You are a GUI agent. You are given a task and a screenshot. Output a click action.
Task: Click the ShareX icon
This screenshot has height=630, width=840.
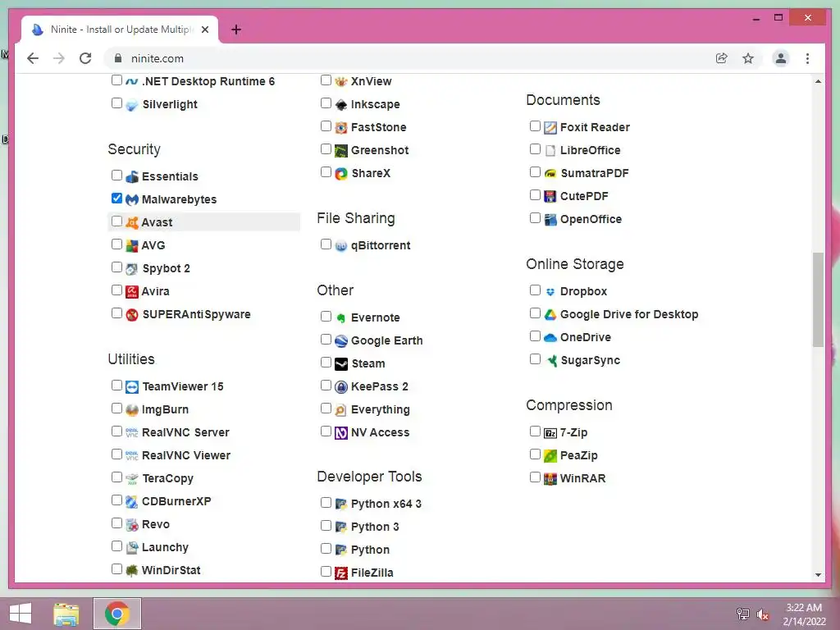(x=341, y=174)
